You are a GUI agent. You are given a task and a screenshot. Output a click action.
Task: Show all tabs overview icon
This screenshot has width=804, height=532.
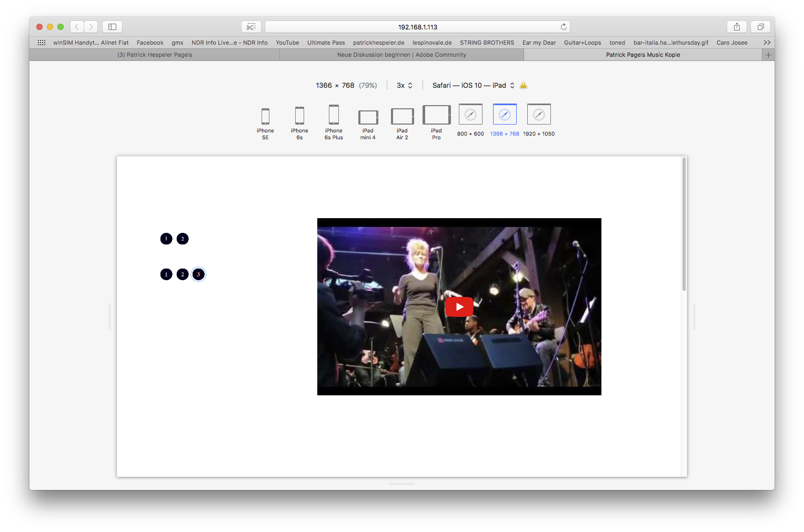[x=761, y=27]
